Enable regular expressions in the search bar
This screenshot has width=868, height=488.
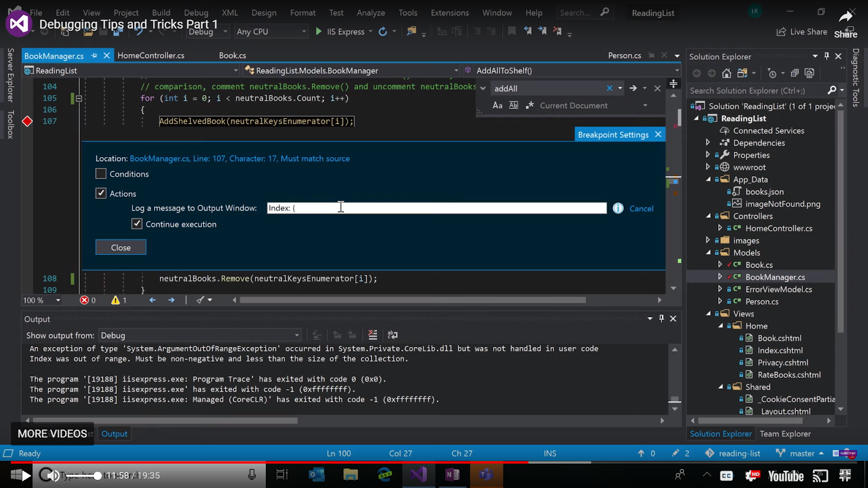[x=529, y=105]
